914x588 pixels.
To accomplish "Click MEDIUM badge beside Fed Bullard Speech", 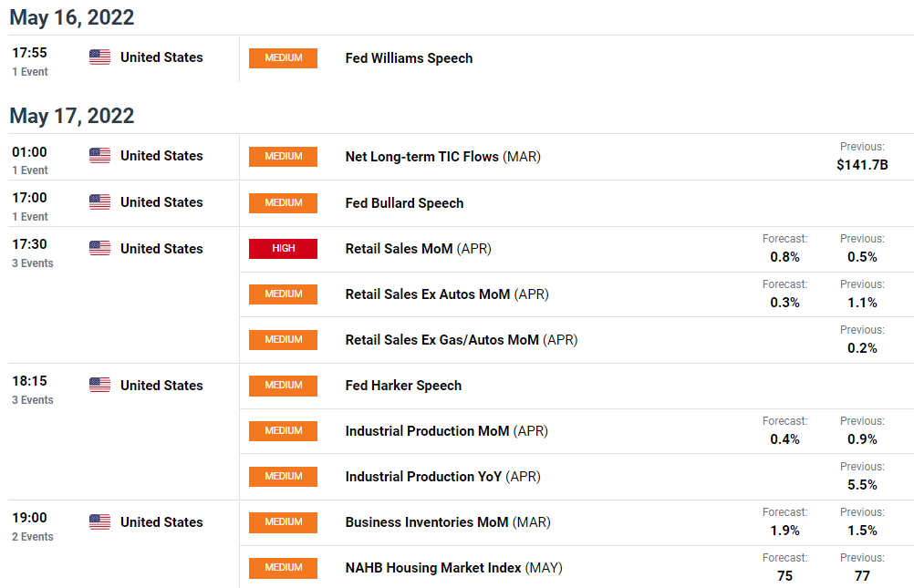I will click(284, 202).
